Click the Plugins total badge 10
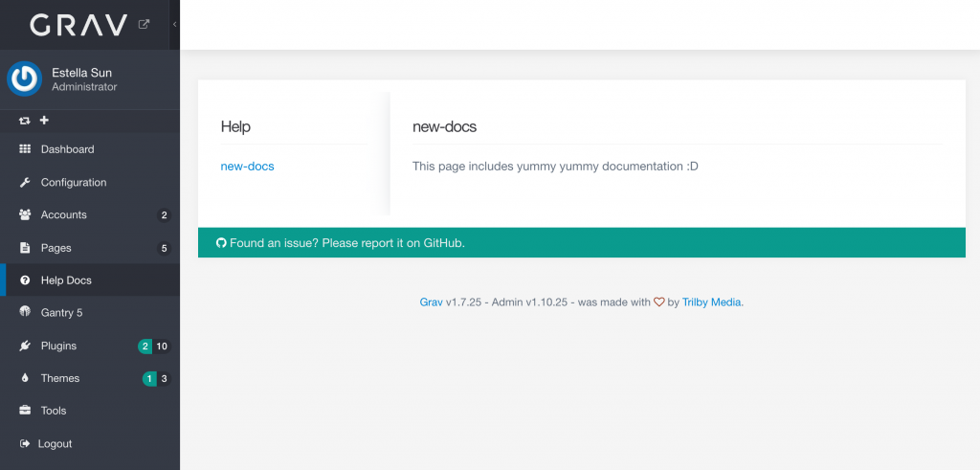The height and width of the screenshot is (470, 980). [162, 347]
